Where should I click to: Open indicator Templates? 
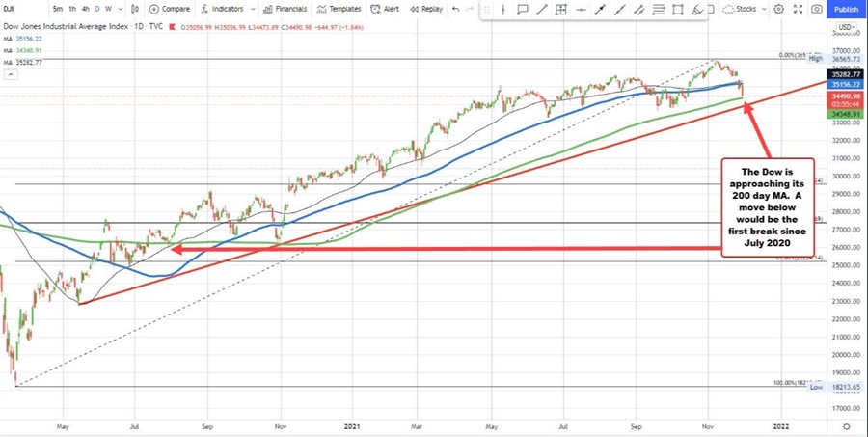point(338,9)
